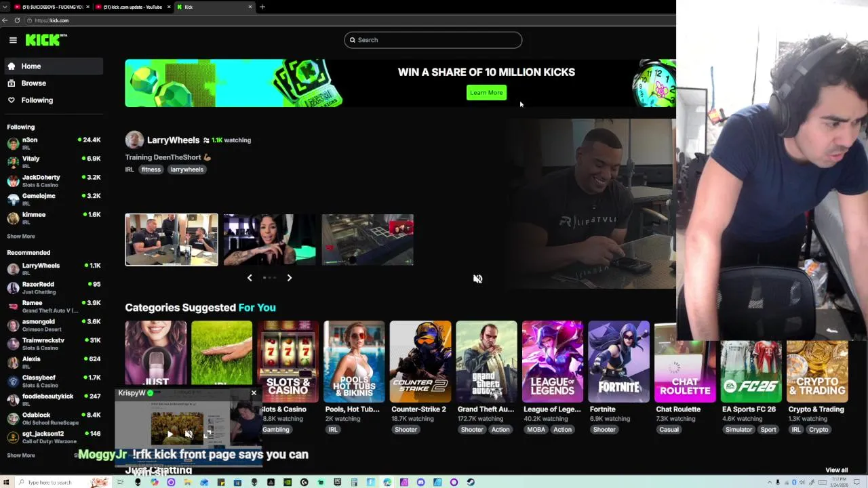Open Odablock in Recommended list
The image size is (868, 488).
[54, 418]
